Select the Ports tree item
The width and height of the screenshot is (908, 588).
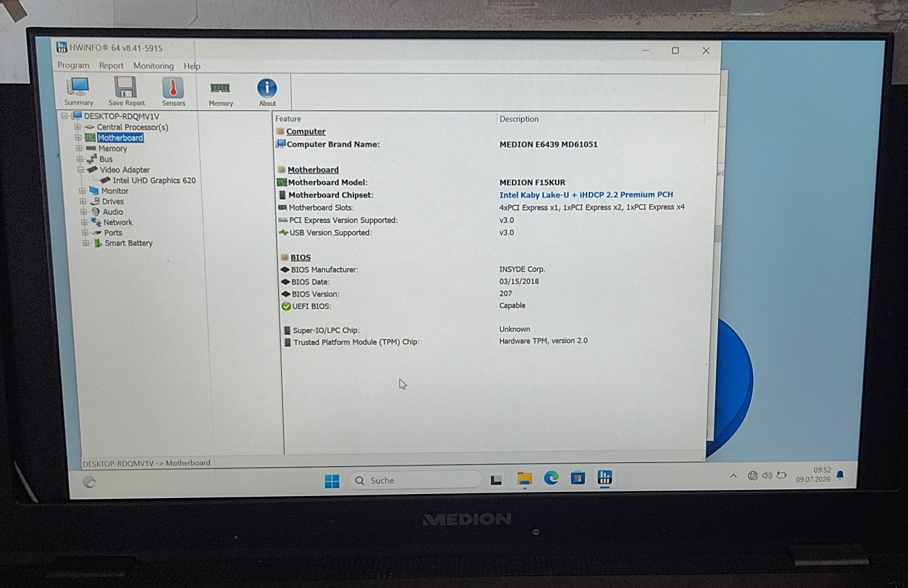tap(113, 233)
